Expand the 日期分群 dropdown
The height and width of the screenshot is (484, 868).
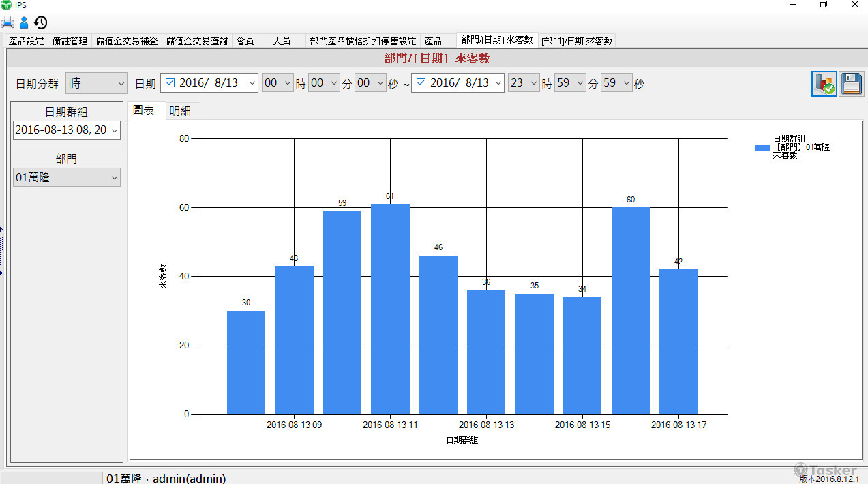click(97, 83)
